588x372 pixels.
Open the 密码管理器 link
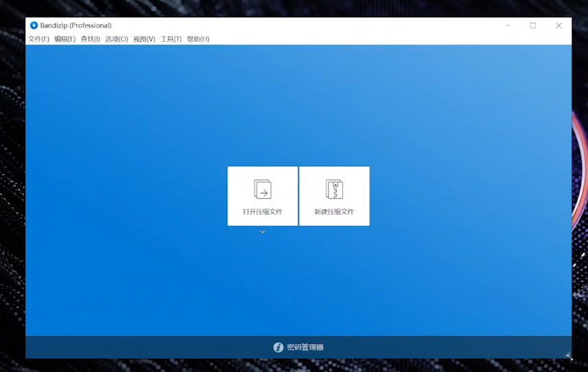[305, 347]
